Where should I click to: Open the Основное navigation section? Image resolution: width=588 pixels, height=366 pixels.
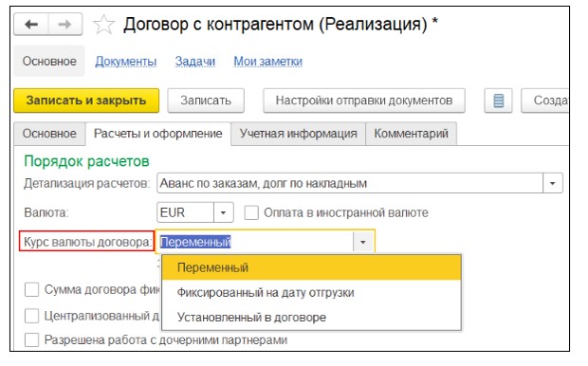[49, 61]
